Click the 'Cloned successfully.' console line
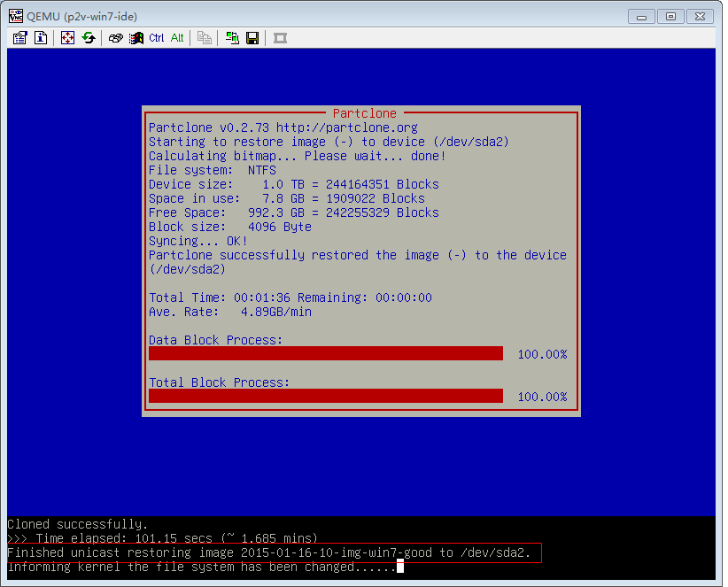The height and width of the screenshot is (587, 728). [x=78, y=524]
